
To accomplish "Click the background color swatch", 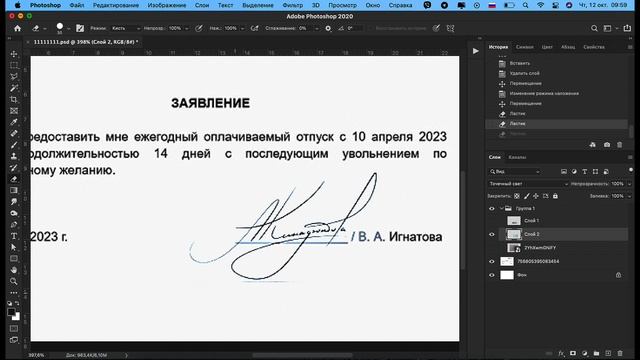I will tap(16, 317).
